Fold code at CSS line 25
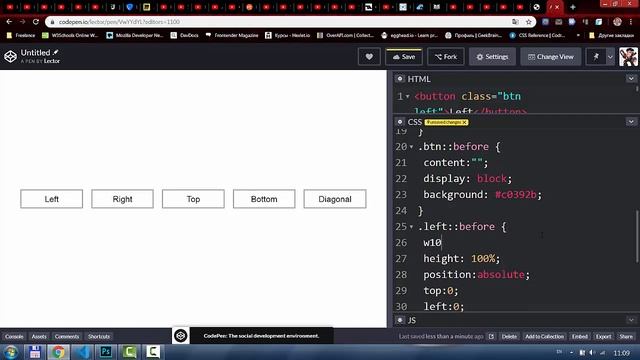This screenshot has height=360, width=640. pyautogui.click(x=411, y=227)
